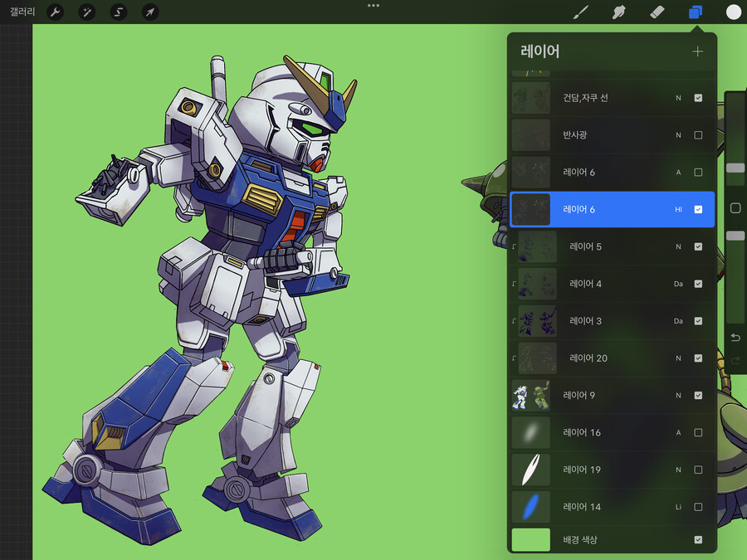Select the 건담,자쿠 선 layer thumbnail

[530, 98]
